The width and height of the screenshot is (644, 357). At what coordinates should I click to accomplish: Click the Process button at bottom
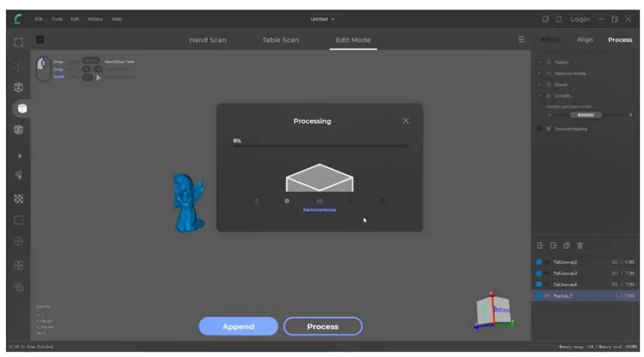pos(323,326)
